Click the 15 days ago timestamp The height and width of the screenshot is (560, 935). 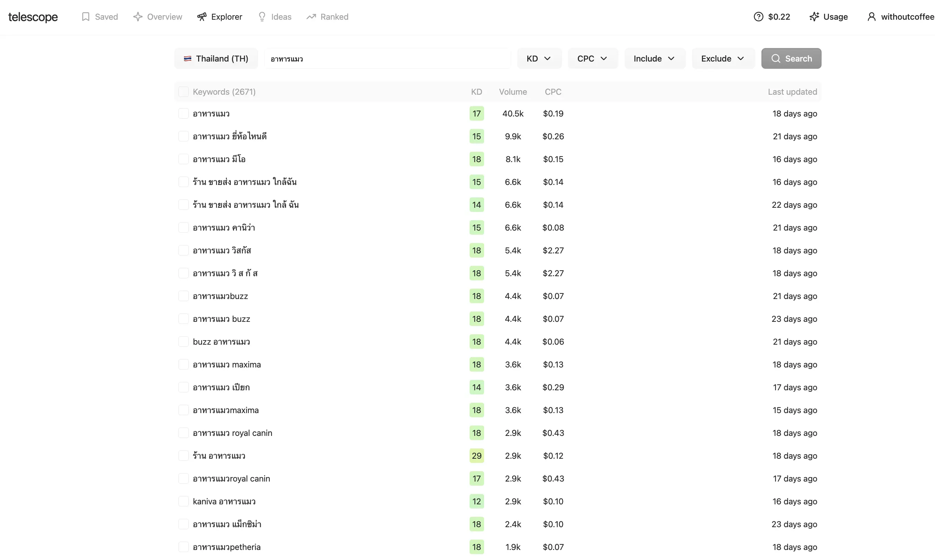pyautogui.click(x=795, y=410)
